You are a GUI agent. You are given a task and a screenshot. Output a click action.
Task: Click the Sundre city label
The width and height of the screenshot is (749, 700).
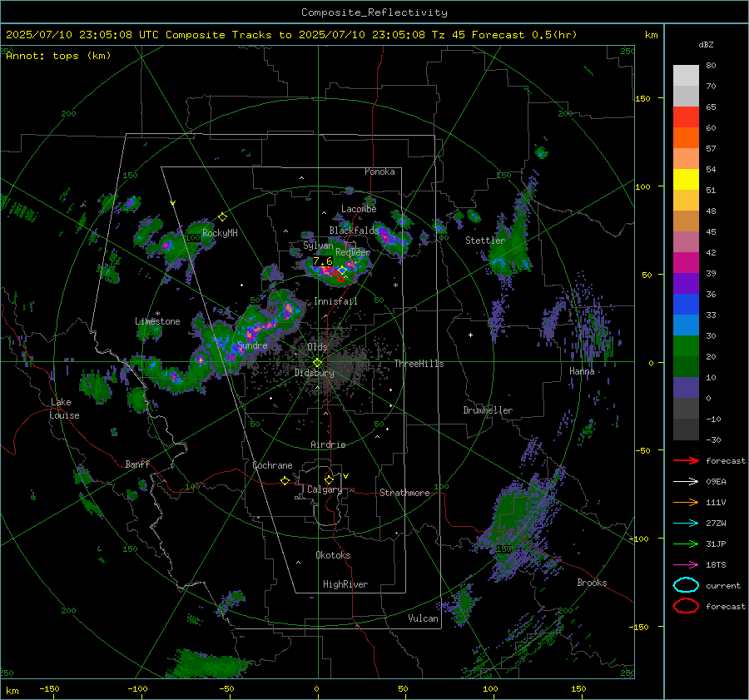(x=252, y=345)
